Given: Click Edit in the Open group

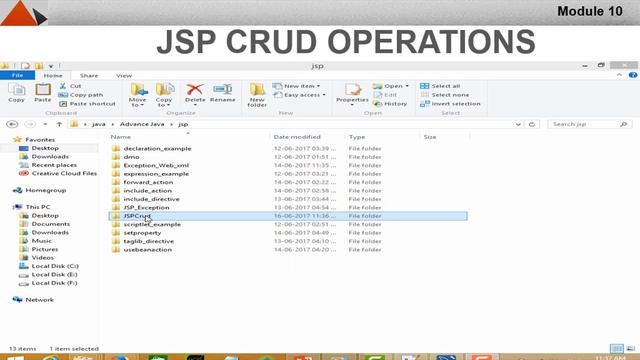Looking at the screenshot, I should coord(385,95).
